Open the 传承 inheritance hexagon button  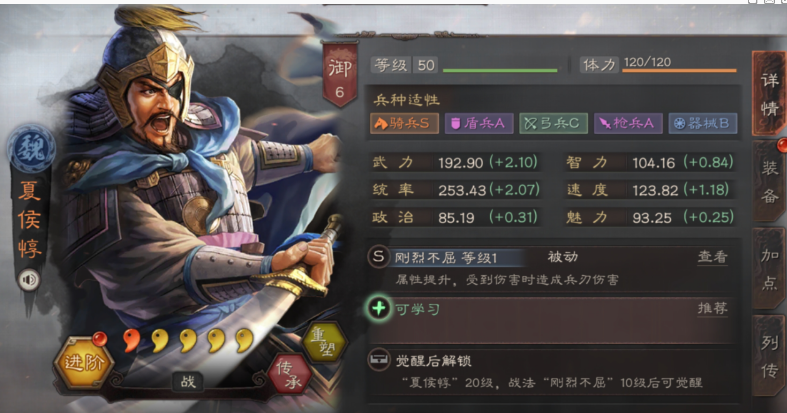coord(290,374)
